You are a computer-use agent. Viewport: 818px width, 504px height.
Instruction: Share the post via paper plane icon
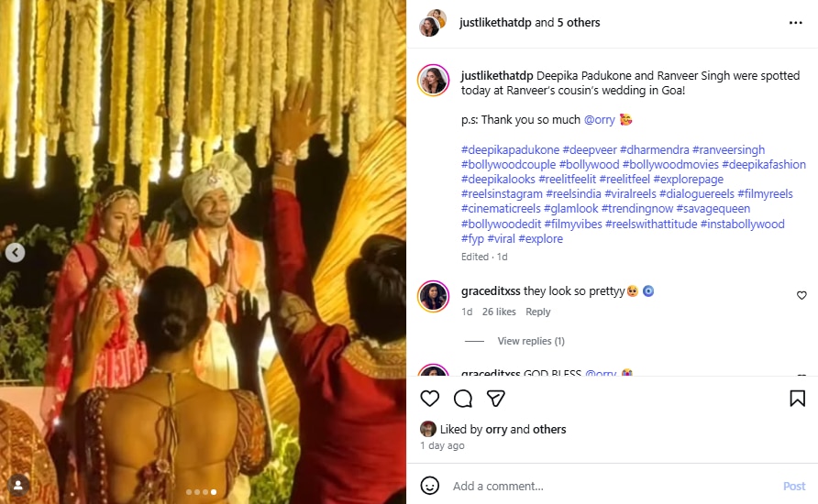[496, 399]
